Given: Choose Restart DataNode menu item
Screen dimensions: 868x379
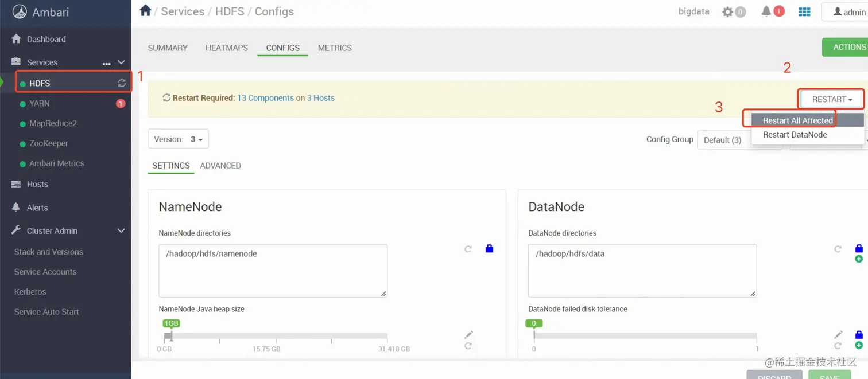Looking at the screenshot, I should [x=807, y=135].
